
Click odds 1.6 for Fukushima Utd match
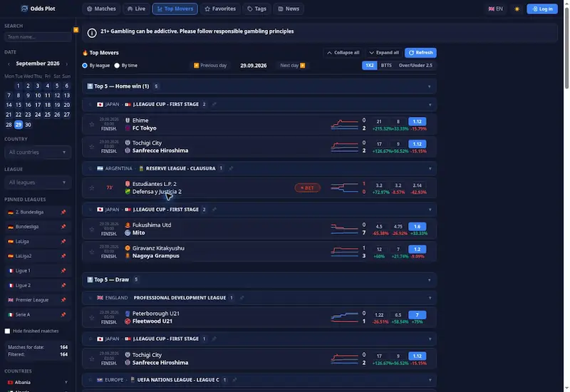tap(417, 227)
